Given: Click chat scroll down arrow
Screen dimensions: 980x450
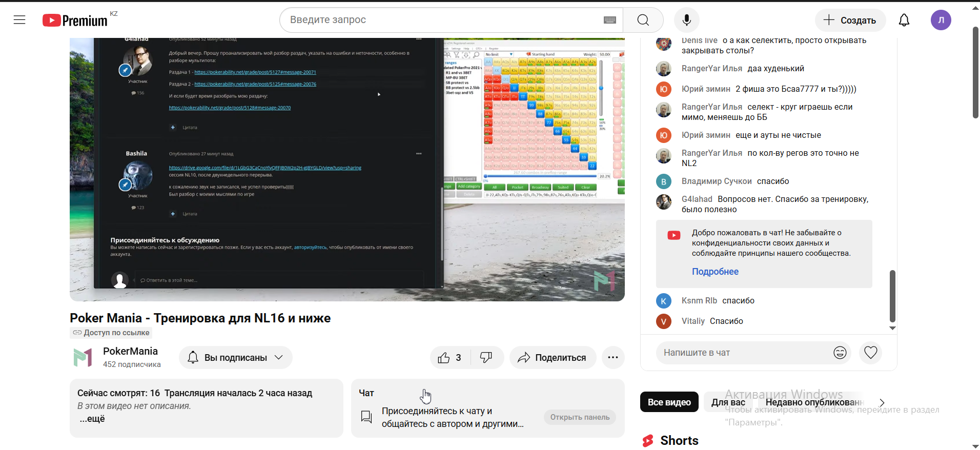Looking at the screenshot, I should [x=892, y=328].
